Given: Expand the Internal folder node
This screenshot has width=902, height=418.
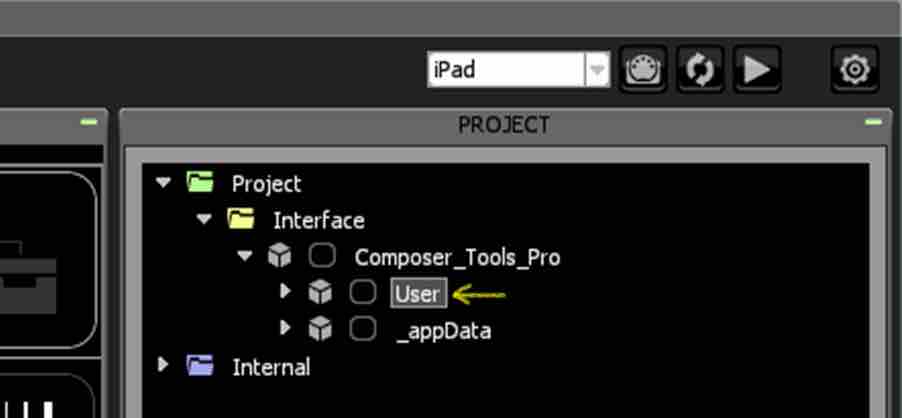Looking at the screenshot, I should pyautogui.click(x=163, y=365).
